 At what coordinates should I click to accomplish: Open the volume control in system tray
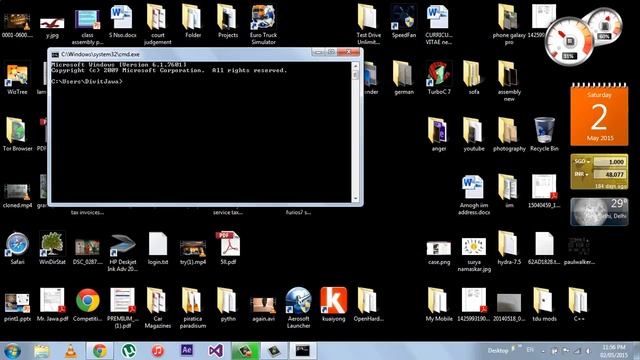click(588, 351)
